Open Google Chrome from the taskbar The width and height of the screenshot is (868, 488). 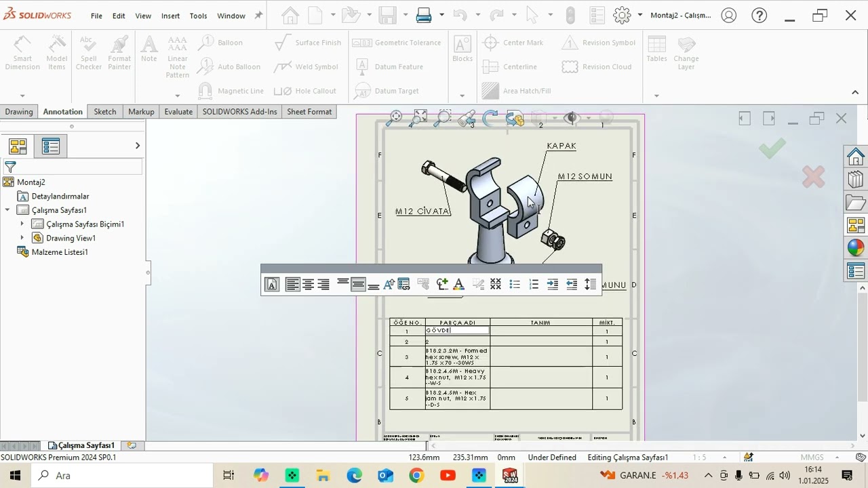(x=416, y=476)
